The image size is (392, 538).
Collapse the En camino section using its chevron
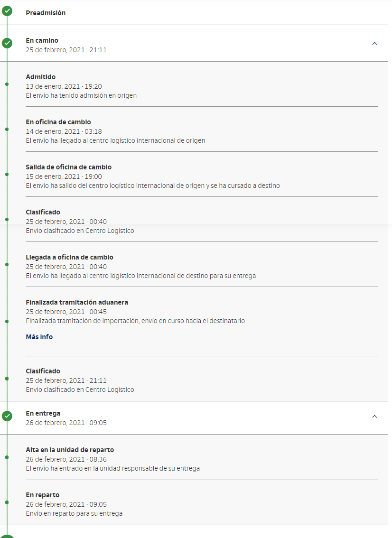coord(374,44)
